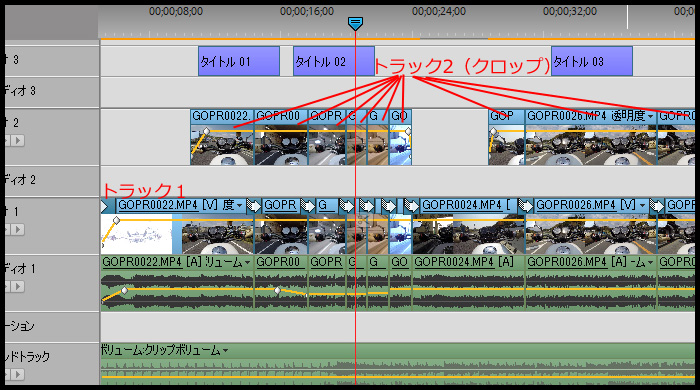Click white title thumbnail of GOPR0022.MP4 [V]

(x=137, y=234)
